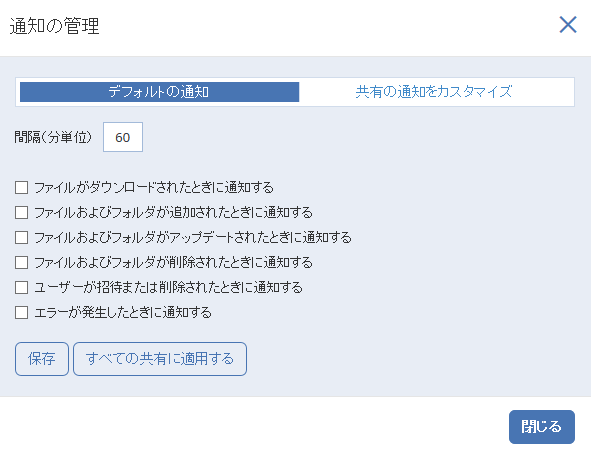Click label text ファイルおよびフォルダが追加されたときに通知する
The height and width of the screenshot is (450, 591).
pos(173,213)
